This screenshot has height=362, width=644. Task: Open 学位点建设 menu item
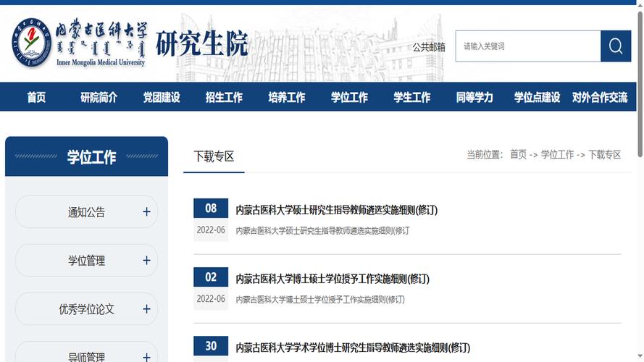pos(538,97)
